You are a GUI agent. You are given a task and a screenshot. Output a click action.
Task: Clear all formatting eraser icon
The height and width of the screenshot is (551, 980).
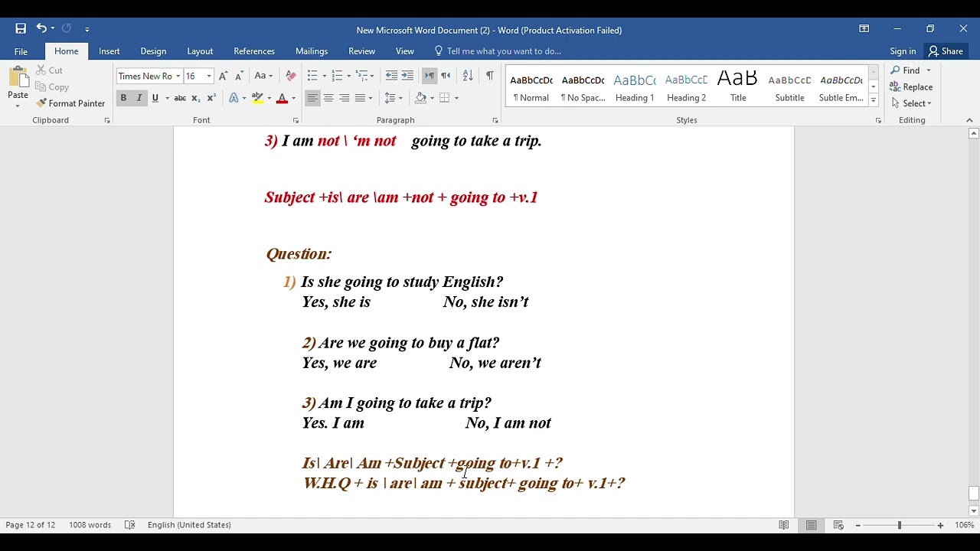tap(290, 77)
